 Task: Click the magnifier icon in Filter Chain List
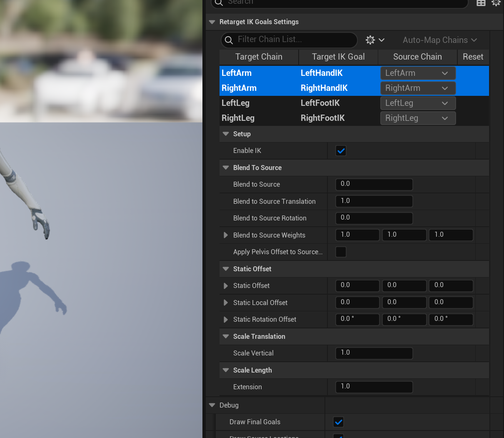[229, 40]
